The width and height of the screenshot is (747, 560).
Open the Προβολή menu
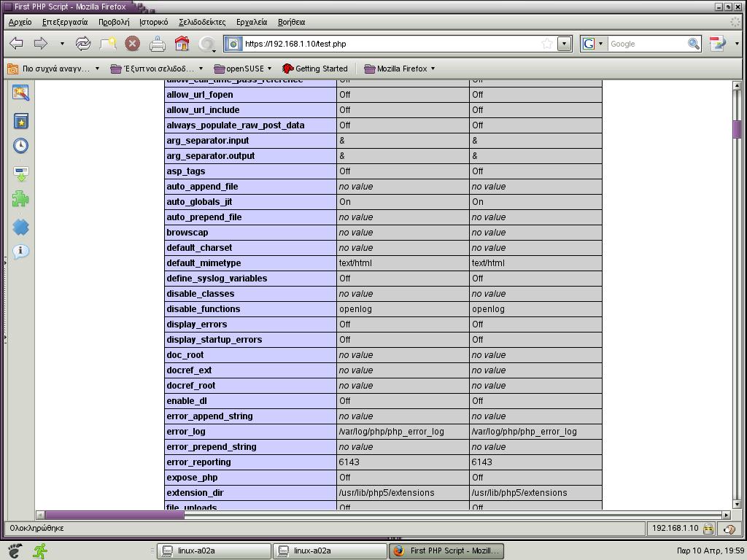pyautogui.click(x=113, y=22)
